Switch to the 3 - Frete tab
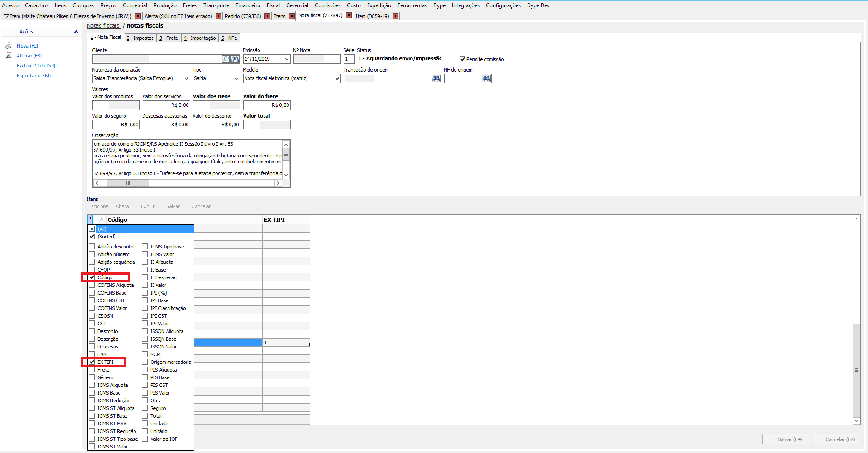Image resolution: width=868 pixels, height=453 pixels. click(168, 38)
